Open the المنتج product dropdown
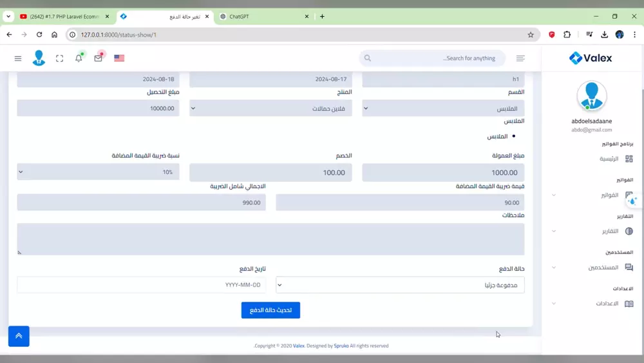The width and height of the screenshot is (644, 363). pos(270,108)
